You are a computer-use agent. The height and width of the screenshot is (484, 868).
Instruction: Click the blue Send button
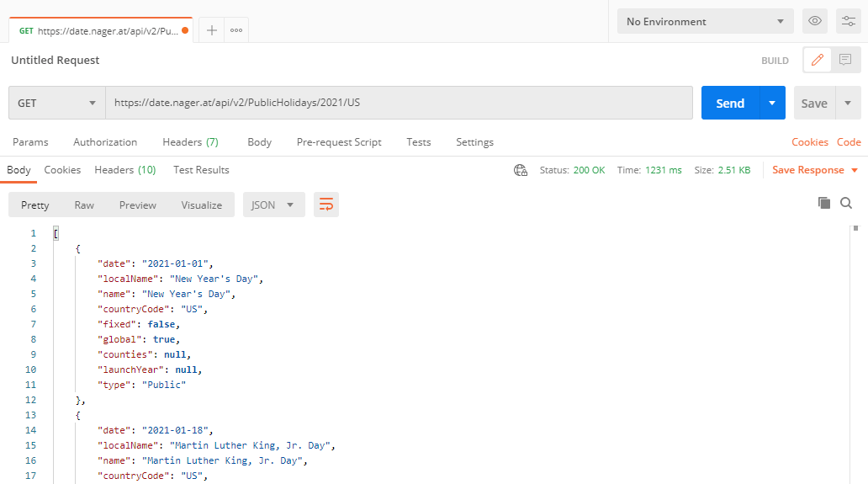coord(730,104)
